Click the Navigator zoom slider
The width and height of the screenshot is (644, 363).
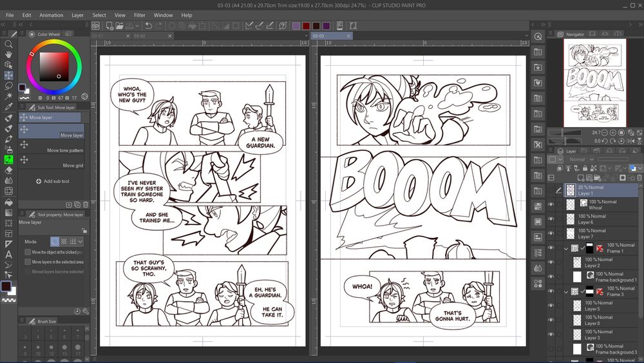click(x=566, y=133)
